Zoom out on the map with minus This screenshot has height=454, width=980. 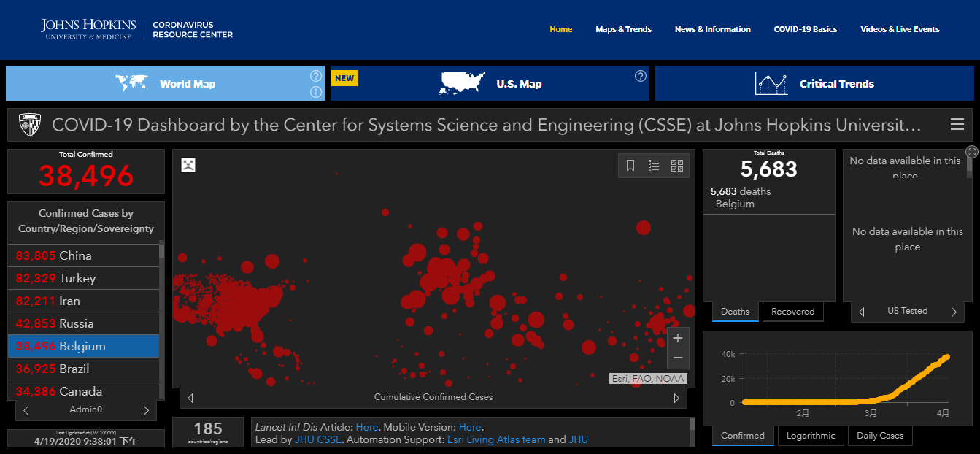(678, 358)
